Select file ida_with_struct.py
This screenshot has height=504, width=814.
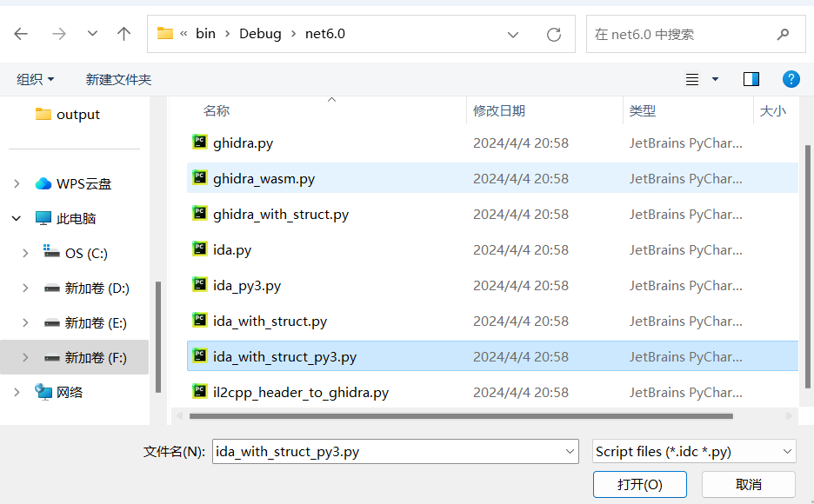click(492, 321)
